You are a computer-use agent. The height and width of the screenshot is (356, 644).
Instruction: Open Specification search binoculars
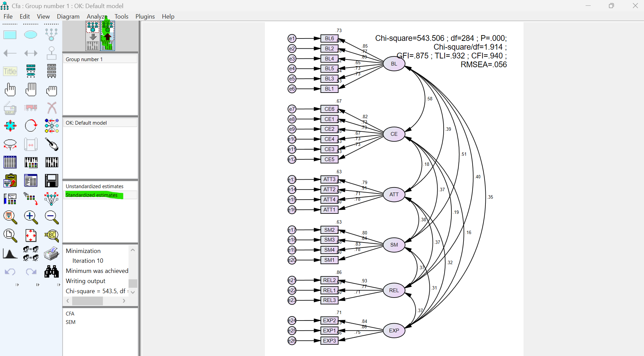pos(51,272)
